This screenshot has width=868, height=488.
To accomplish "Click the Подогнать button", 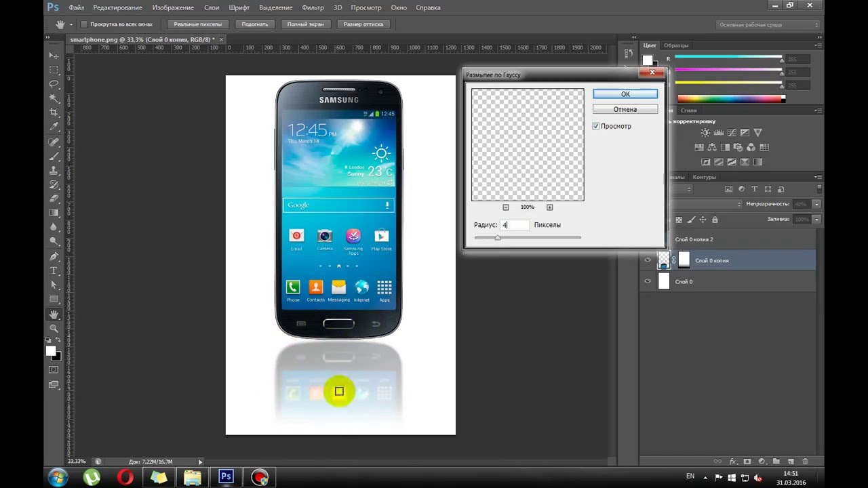I will pos(255,24).
